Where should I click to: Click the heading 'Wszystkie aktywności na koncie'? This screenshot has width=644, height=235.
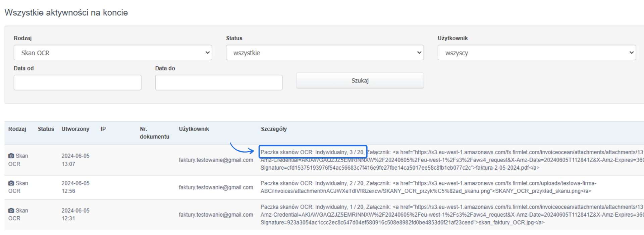coord(66,13)
